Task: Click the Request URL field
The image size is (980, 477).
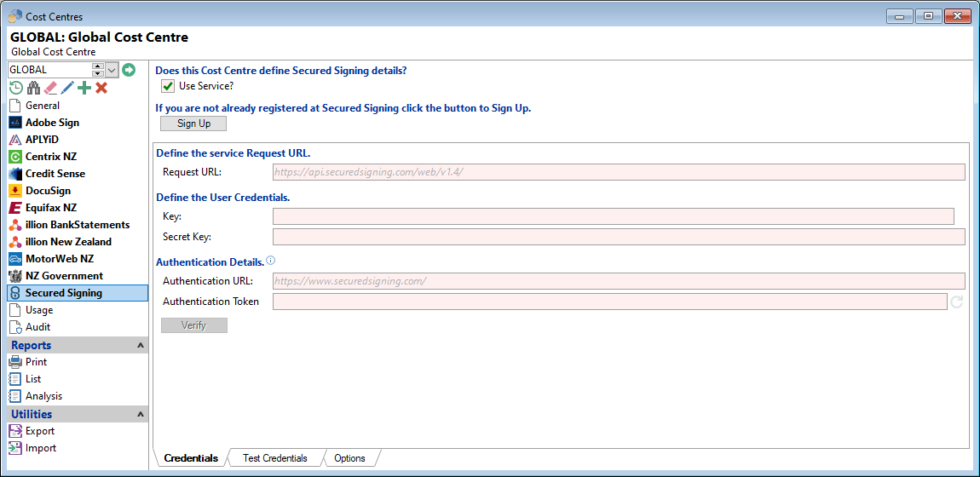Action: pos(619,172)
